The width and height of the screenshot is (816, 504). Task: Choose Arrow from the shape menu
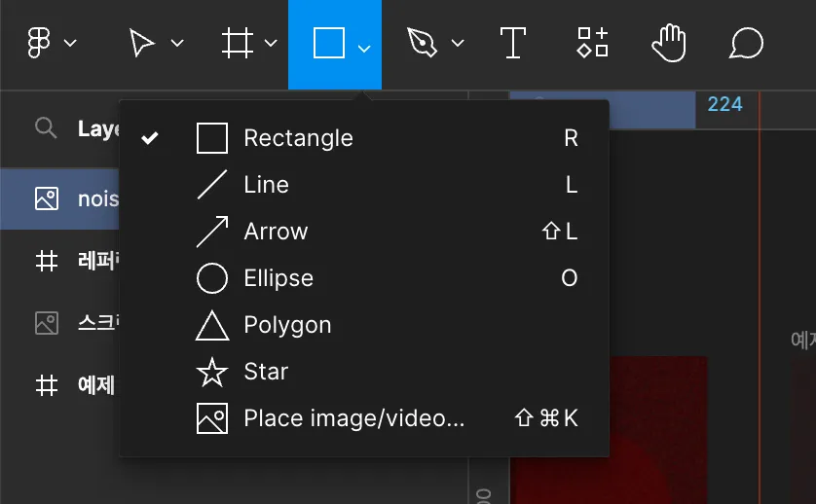[x=276, y=232]
